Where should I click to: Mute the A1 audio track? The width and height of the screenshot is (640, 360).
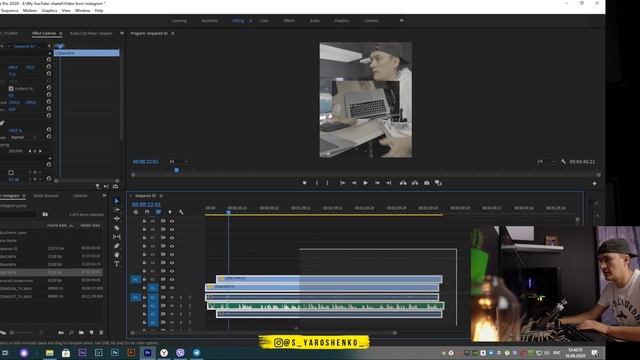tap(172, 297)
